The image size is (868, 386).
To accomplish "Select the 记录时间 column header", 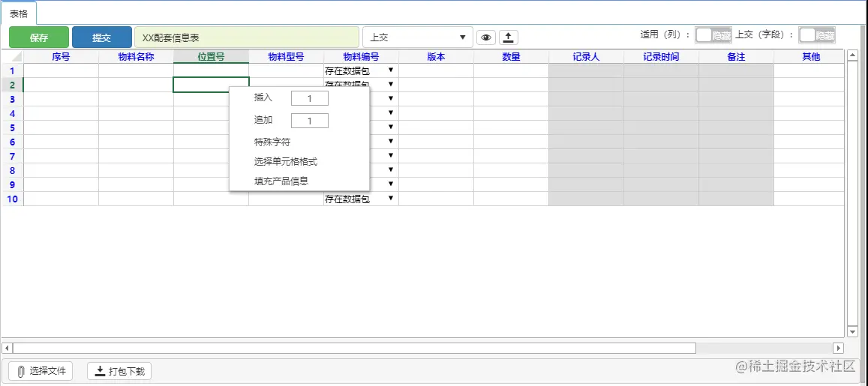I will tap(661, 56).
